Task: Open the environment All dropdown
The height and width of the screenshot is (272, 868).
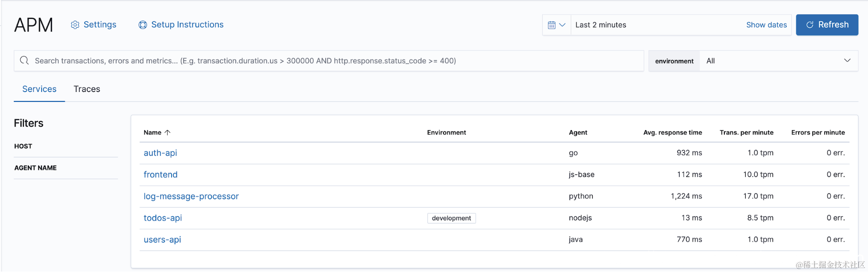Action: point(779,61)
